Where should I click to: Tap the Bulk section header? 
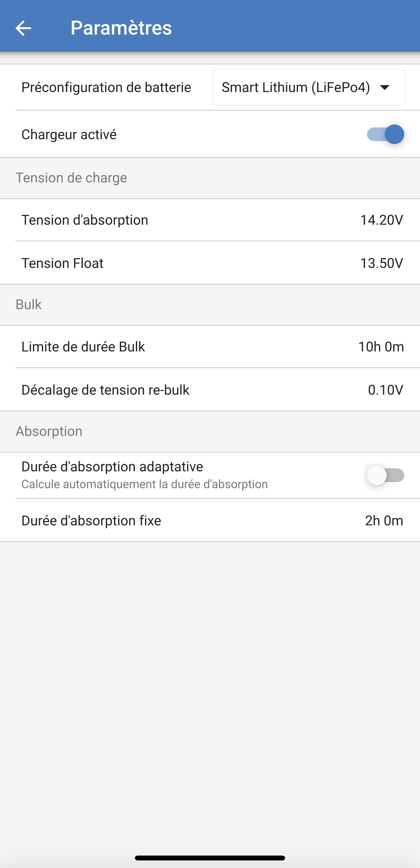(28, 305)
